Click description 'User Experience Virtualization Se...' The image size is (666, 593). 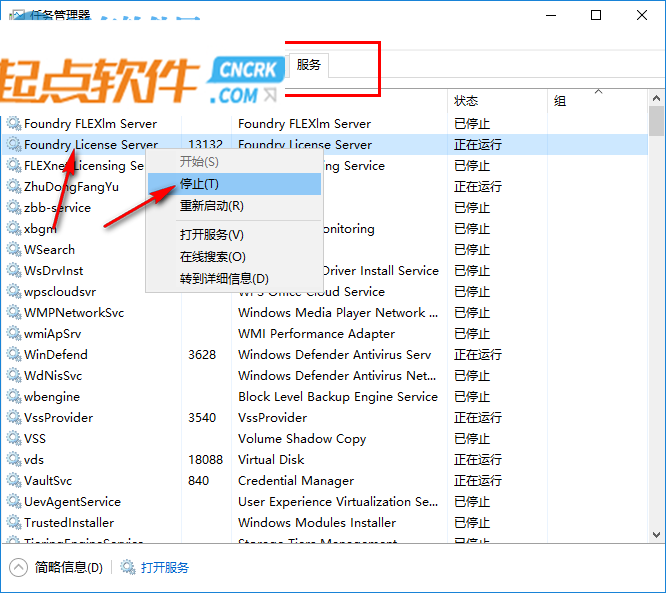click(x=338, y=502)
